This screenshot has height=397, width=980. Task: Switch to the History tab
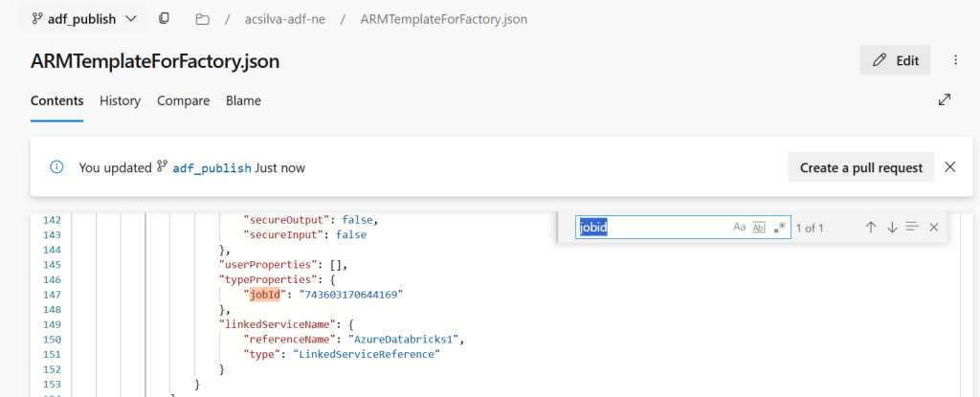tap(120, 100)
